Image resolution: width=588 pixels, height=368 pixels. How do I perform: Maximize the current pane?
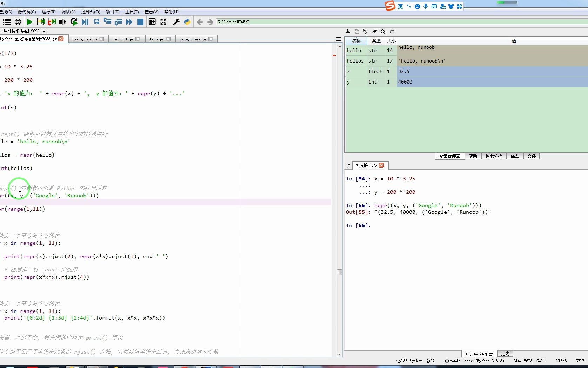152,22
